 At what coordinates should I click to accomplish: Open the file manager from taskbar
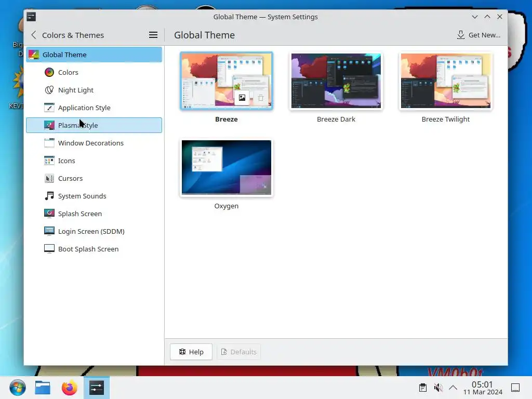coord(43,388)
